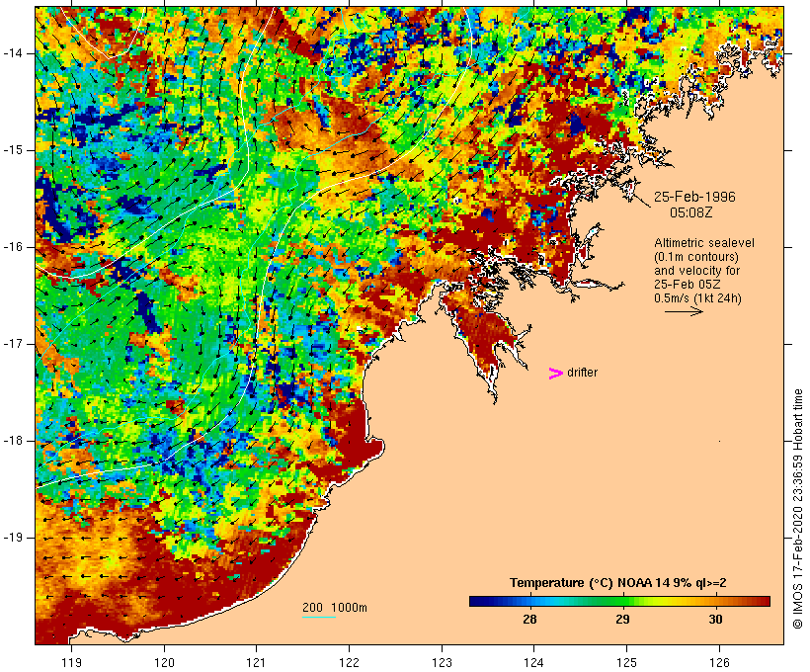810x672 pixels.
Task: Click the '29' colorbar tick label
Action: tap(622, 619)
